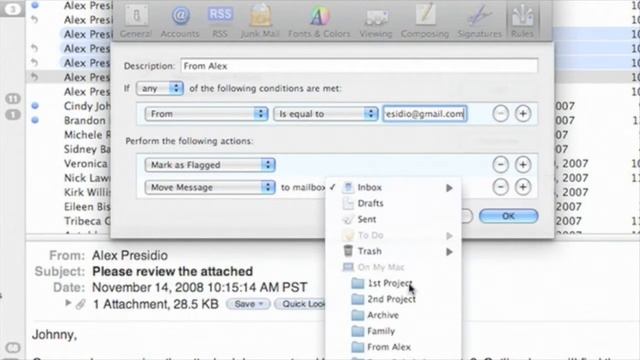
Task: Open the Mark as Flagged action dropdown
Action: [x=210, y=165]
